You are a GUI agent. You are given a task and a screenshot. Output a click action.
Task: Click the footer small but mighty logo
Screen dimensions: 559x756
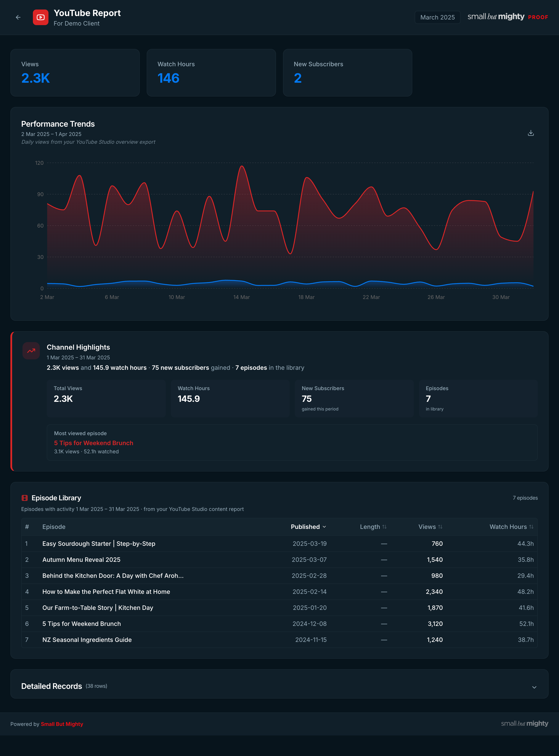coord(524,724)
